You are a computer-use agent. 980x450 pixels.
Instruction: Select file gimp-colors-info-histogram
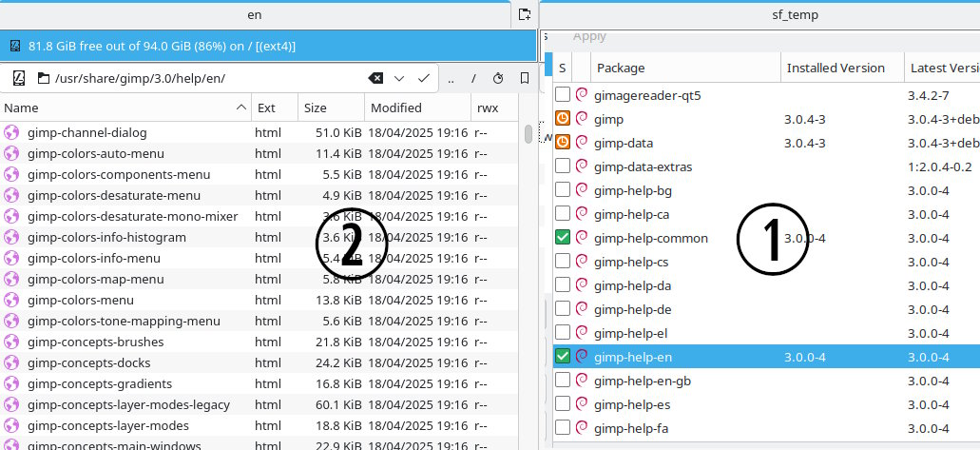[106, 237]
